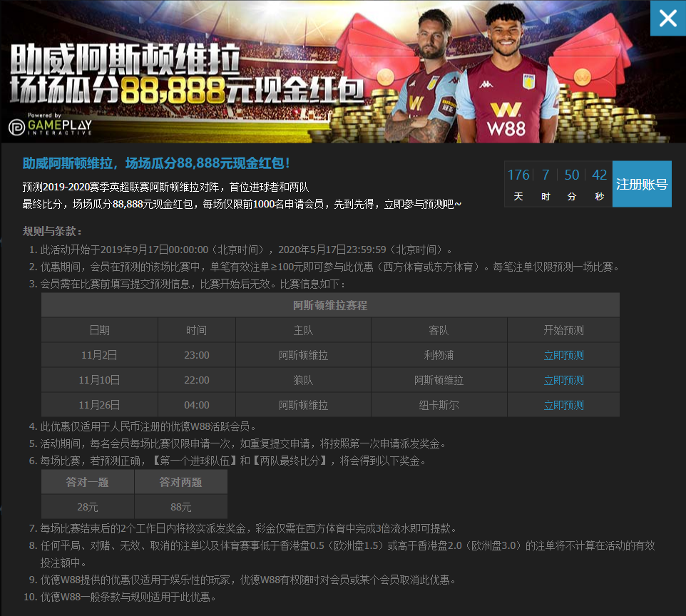Image resolution: width=686 pixels, height=616 pixels.
Task: Click the time cell 22:00
Action: [196, 380]
